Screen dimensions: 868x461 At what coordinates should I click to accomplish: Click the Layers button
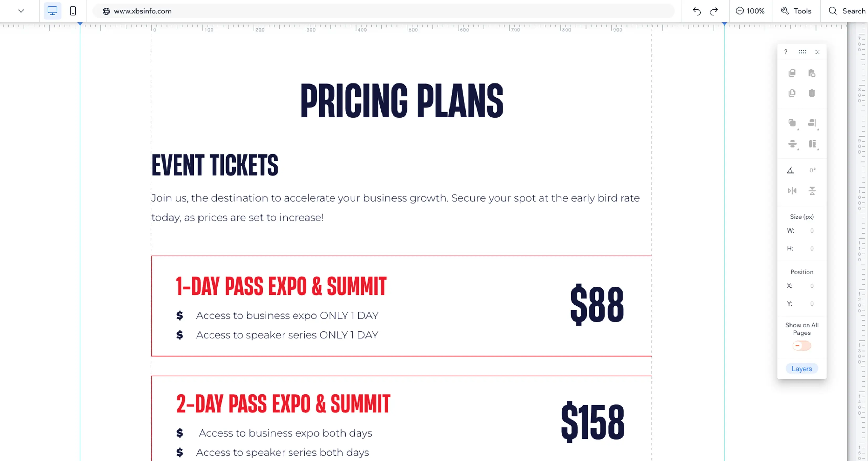(802, 369)
